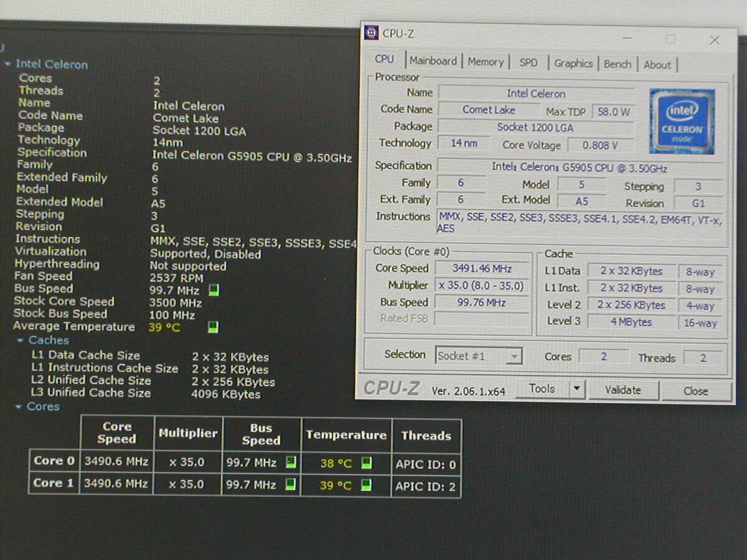The width and height of the screenshot is (747, 560).
Task: Click the Validate button
Action: click(622, 390)
